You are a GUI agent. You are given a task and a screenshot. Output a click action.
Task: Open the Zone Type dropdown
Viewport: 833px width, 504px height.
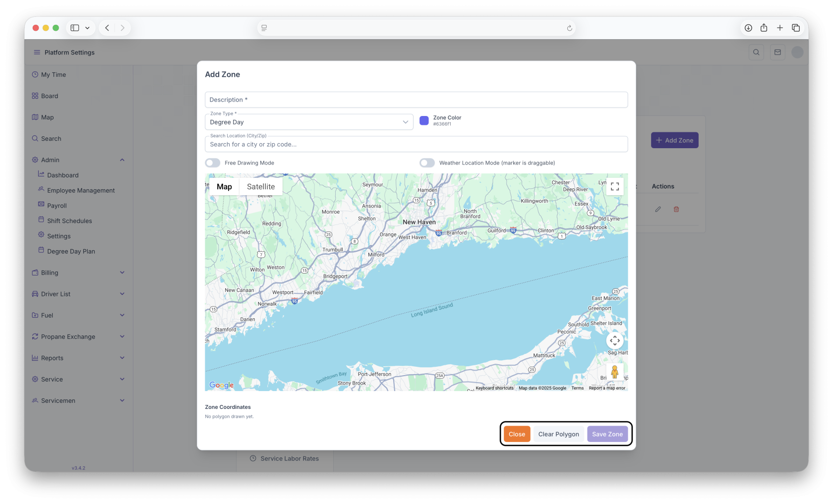tap(308, 122)
